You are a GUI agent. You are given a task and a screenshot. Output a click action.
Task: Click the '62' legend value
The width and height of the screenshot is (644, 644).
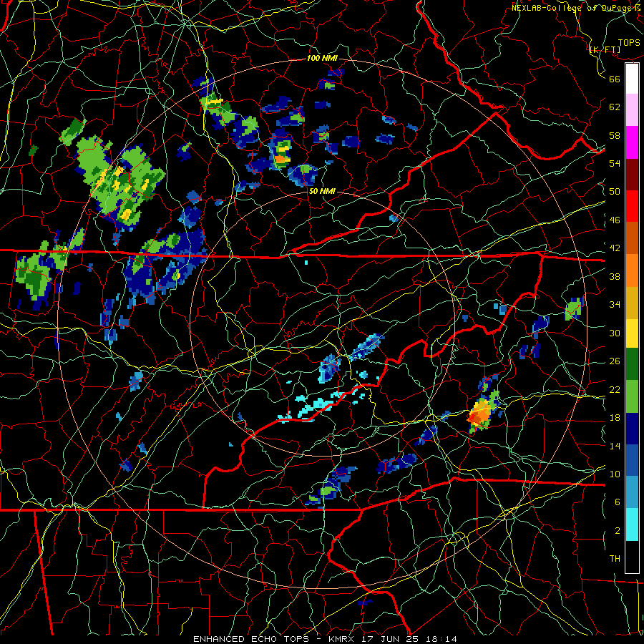[x=615, y=107]
